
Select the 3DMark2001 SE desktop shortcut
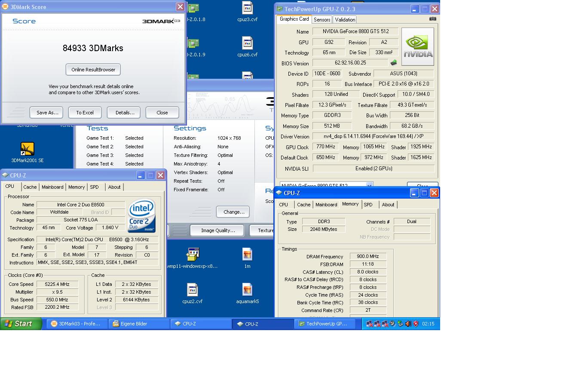click(27, 153)
